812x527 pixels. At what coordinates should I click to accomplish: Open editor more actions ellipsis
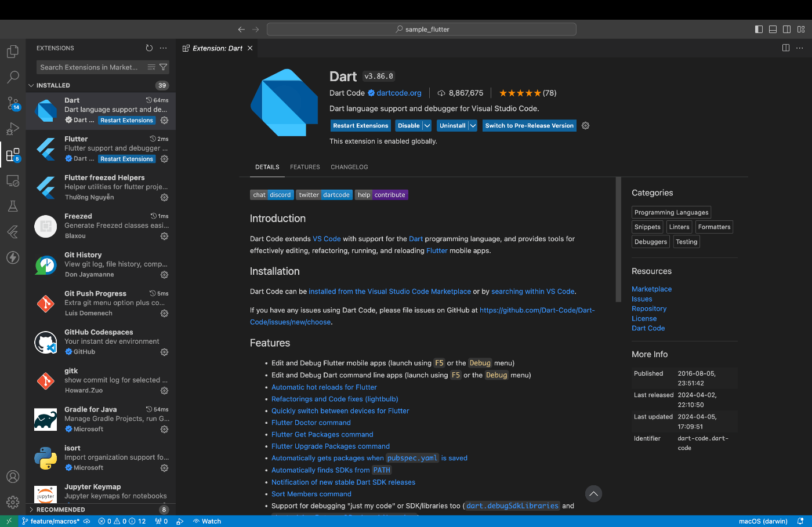click(x=800, y=48)
